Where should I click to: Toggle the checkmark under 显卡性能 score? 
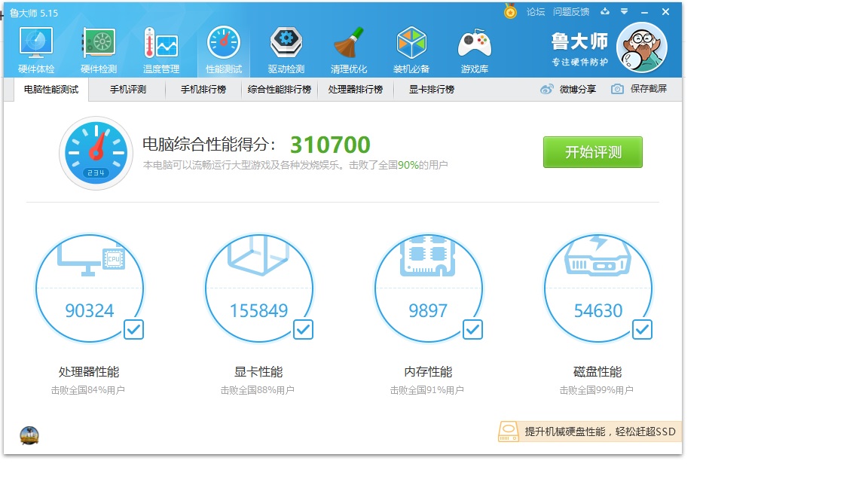(x=304, y=329)
